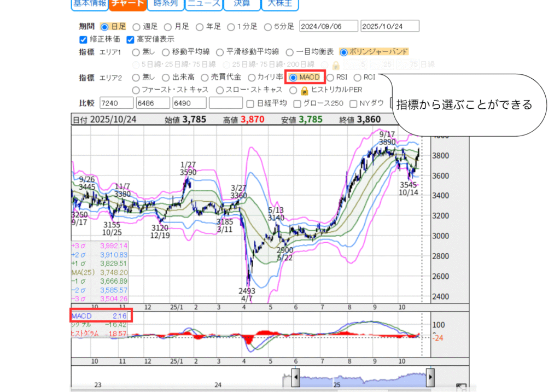The image size is (560, 392).
Task: Click the left arrow handle of range selector
Action: pyautogui.click(x=295, y=377)
